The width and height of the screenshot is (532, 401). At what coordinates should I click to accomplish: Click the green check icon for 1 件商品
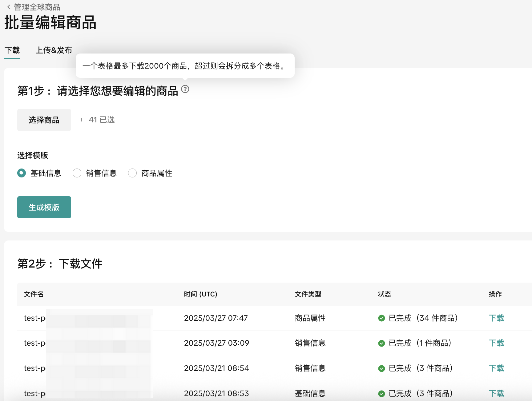click(381, 343)
